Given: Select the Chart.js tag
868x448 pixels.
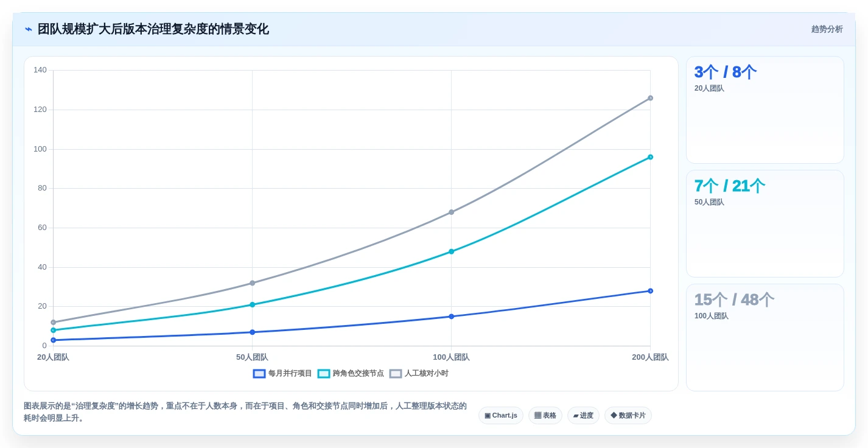Looking at the screenshot, I should [x=501, y=416].
